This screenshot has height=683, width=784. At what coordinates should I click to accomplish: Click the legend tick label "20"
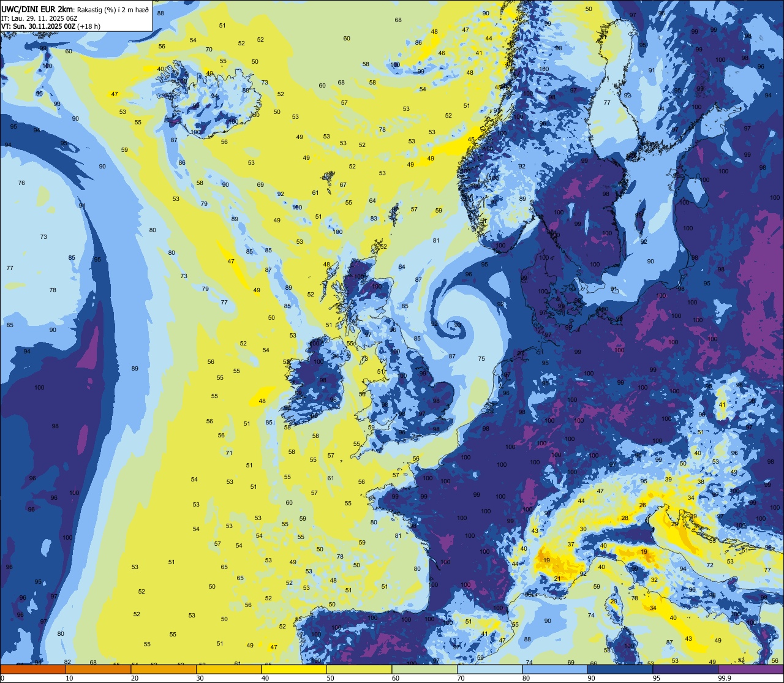click(135, 678)
